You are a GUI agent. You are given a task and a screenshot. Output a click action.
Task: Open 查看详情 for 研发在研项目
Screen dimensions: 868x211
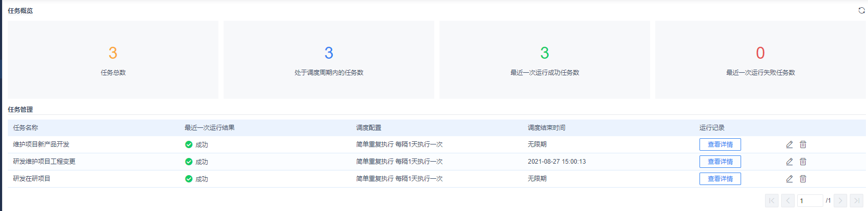(x=720, y=179)
